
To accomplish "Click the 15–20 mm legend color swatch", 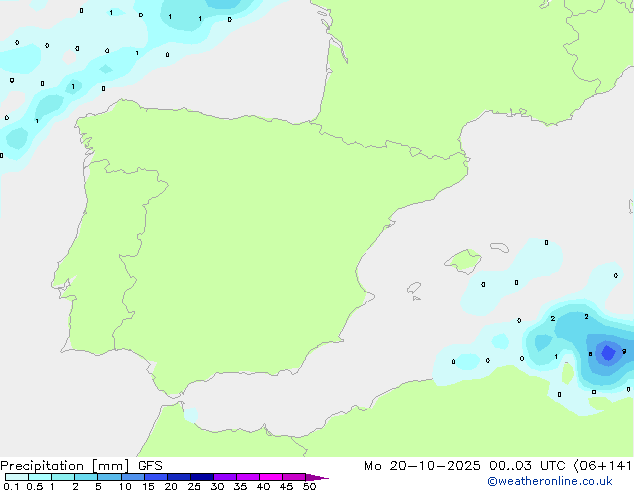I will (156, 477).
